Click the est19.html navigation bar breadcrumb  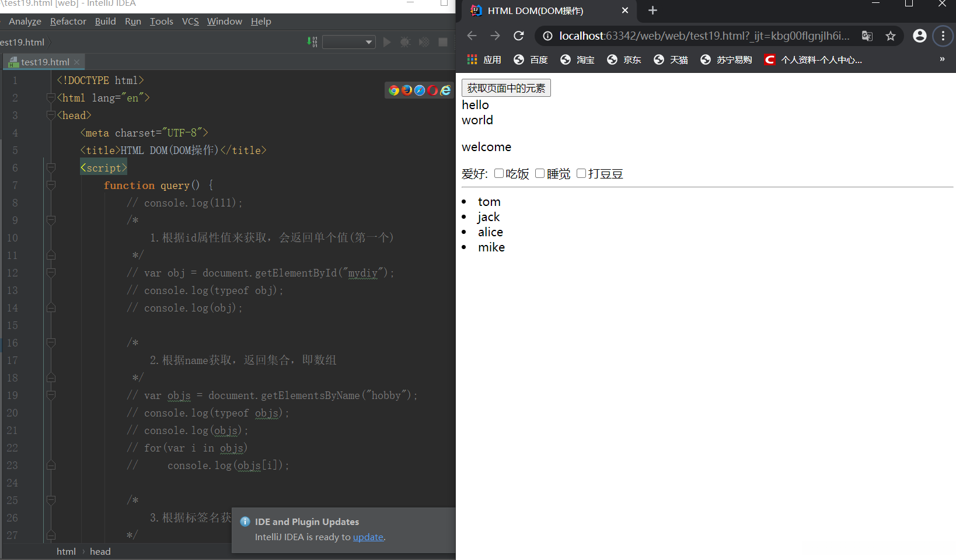22,42
